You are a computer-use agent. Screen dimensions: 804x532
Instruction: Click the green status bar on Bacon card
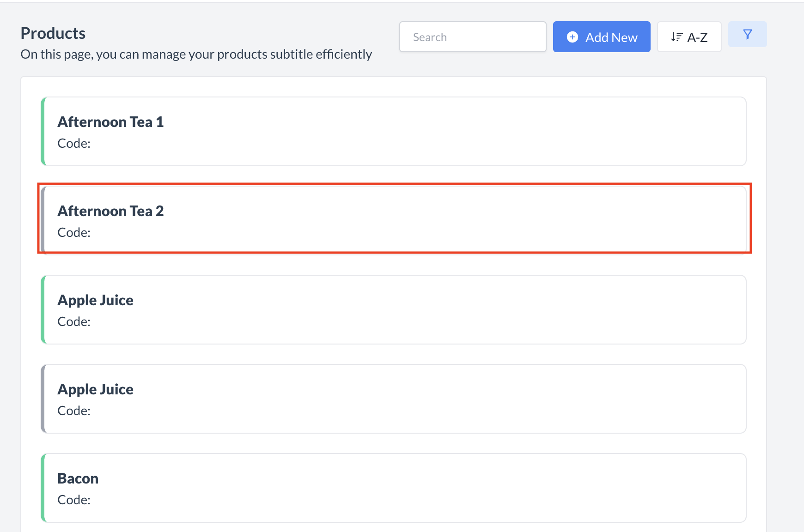(43, 488)
